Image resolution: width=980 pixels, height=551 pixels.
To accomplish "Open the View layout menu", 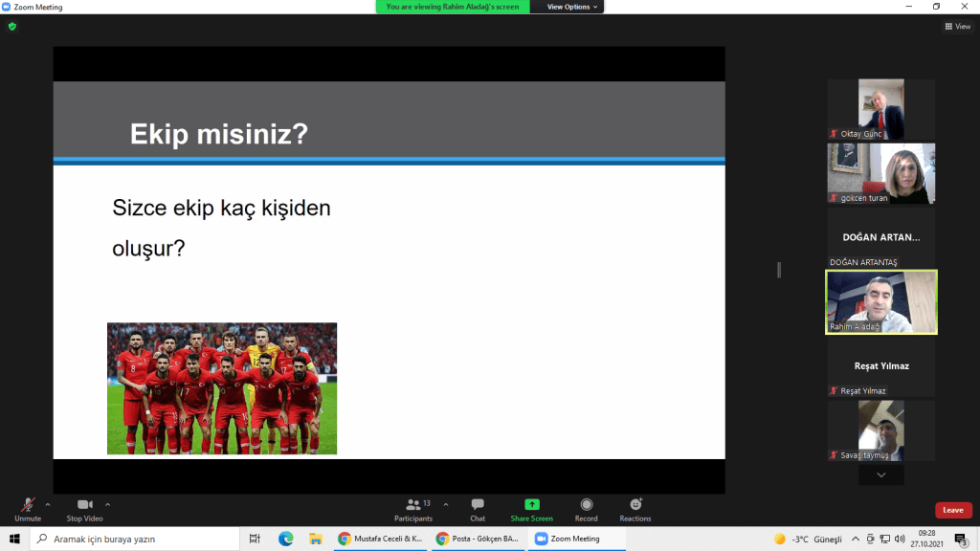I will 957,27.
